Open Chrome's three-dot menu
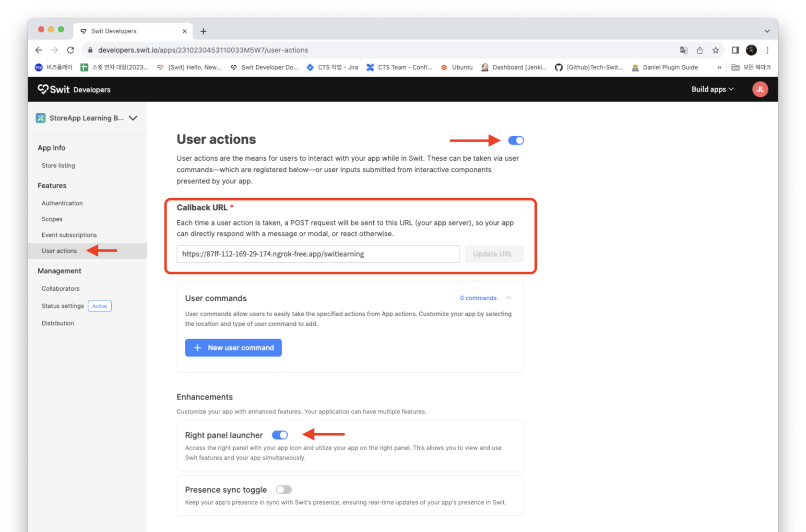This screenshot has width=806, height=532. tap(768, 50)
